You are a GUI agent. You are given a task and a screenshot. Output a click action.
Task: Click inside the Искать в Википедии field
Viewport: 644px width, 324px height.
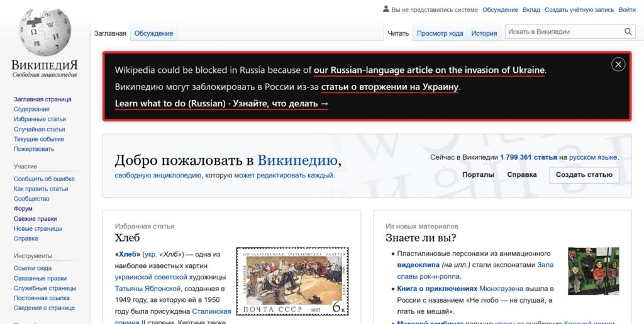pyautogui.click(x=563, y=32)
